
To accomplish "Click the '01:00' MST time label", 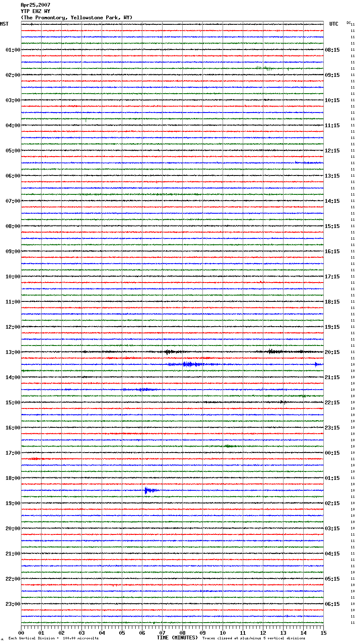I will click(x=13, y=50).
